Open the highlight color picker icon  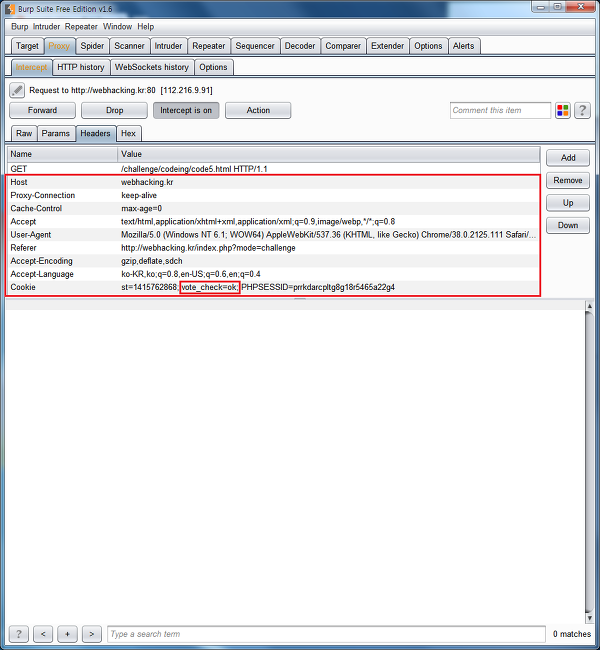(563, 111)
